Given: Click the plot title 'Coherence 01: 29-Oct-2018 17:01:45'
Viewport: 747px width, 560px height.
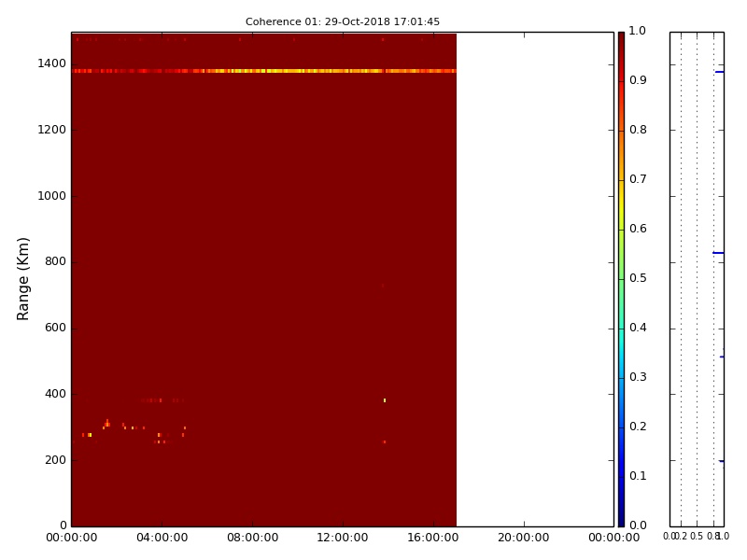Looking at the screenshot, I should pos(343,21).
